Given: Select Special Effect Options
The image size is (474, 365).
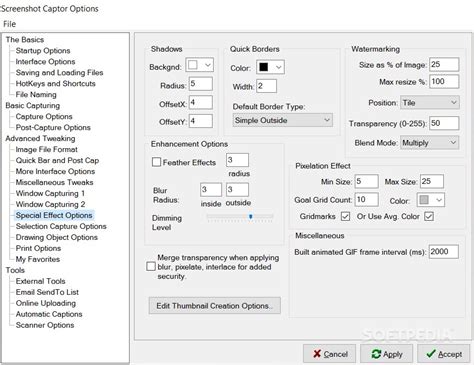Looking at the screenshot, I should [x=54, y=215].
